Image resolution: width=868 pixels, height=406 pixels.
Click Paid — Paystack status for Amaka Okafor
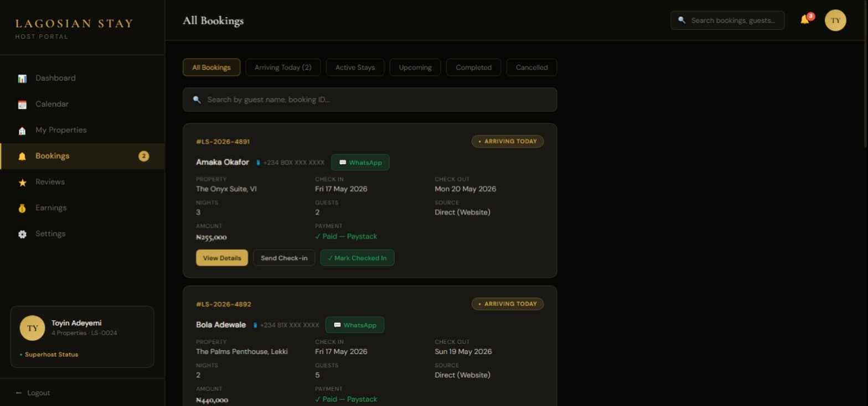[346, 236]
